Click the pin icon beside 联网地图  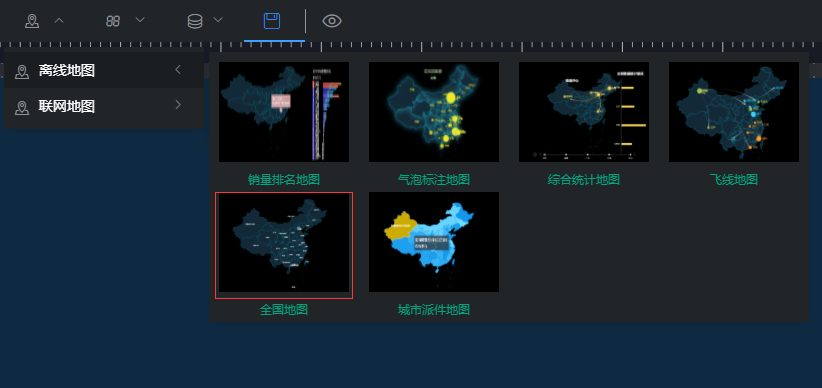(22, 107)
